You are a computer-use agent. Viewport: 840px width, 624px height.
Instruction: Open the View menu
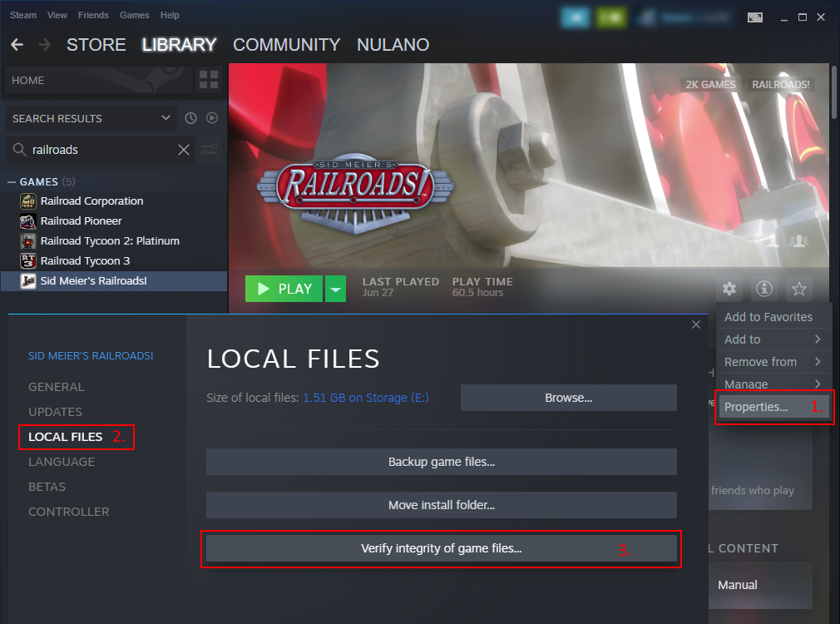(x=57, y=15)
